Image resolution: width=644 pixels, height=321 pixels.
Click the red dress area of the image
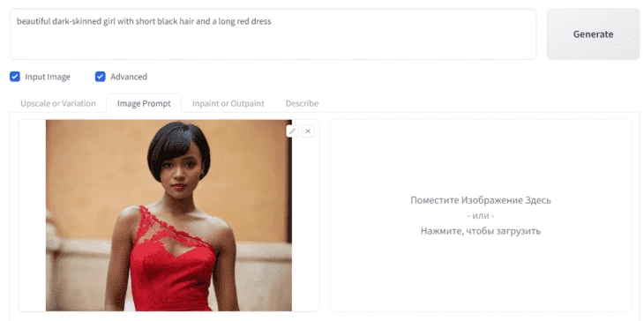click(173, 271)
